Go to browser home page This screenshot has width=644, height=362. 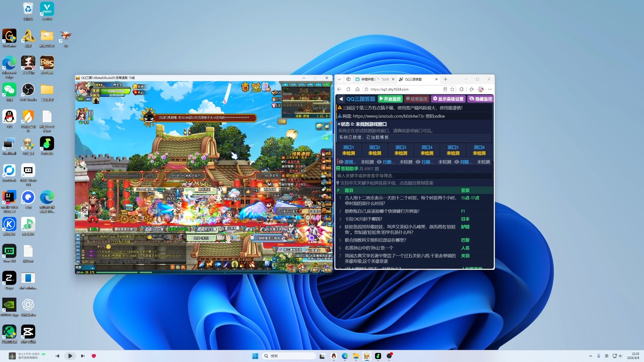coord(358,89)
